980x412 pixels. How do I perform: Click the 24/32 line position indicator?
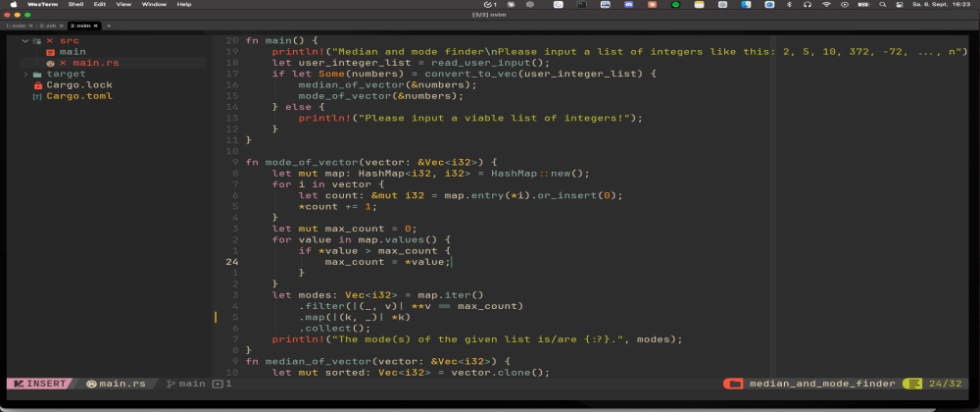[945, 384]
